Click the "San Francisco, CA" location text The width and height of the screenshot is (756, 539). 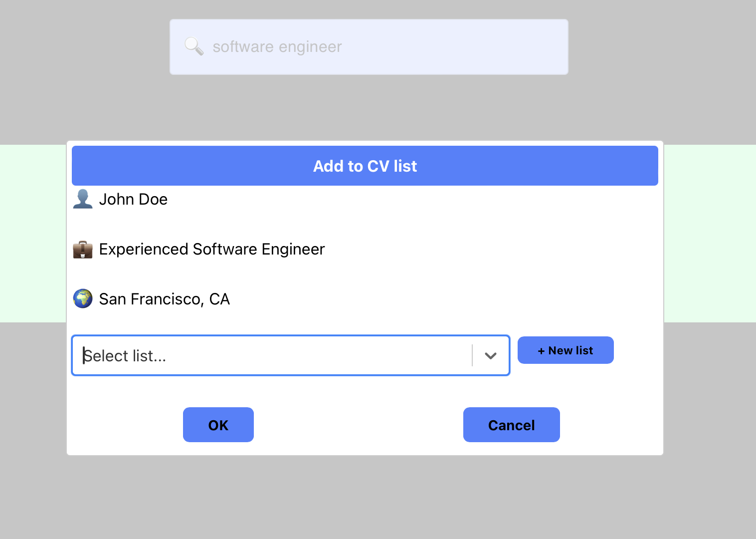[165, 299]
